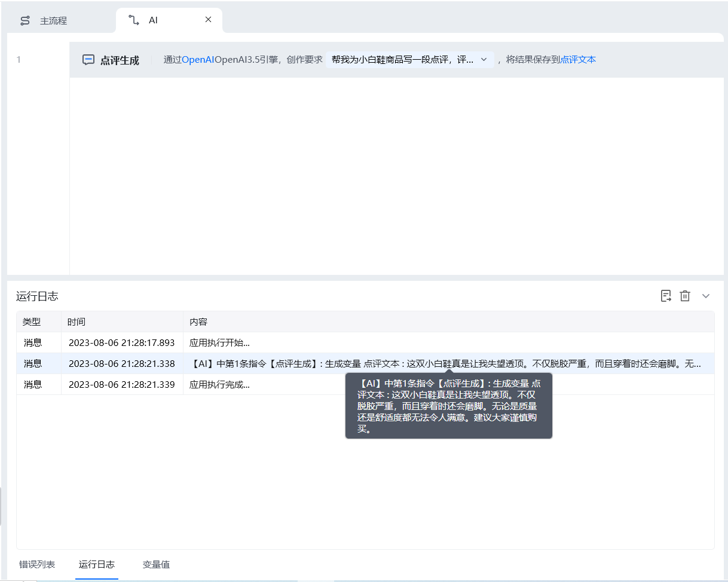Switch to the 主流程 tab
This screenshot has height=582, width=728.
(x=54, y=20)
